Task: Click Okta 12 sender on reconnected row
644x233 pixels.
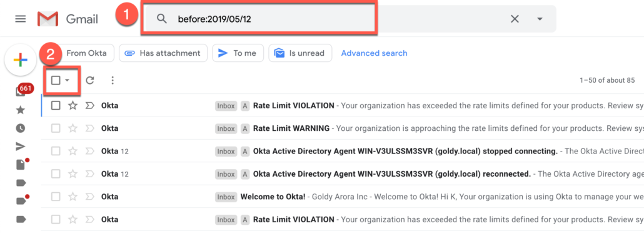Action: click(x=115, y=174)
